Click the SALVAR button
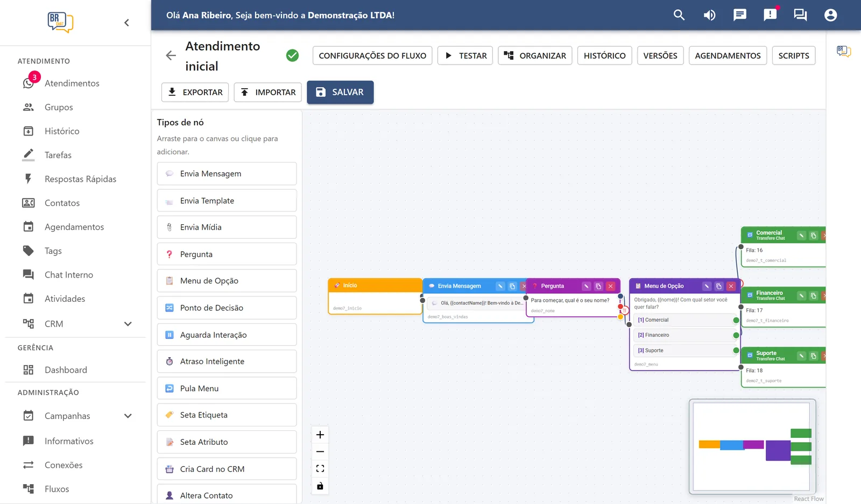 [340, 92]
